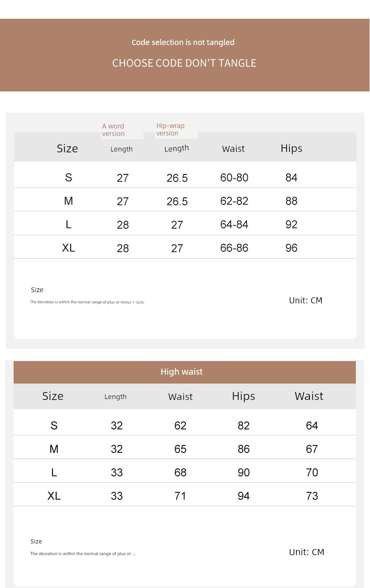Click the waist range value 60-80

(x=234, y=178)
